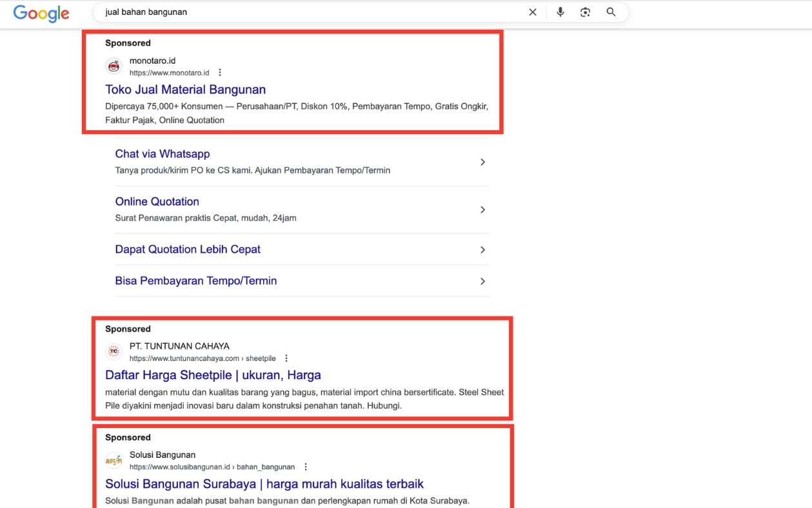Start voice search with microphone icon

[560, 12]
